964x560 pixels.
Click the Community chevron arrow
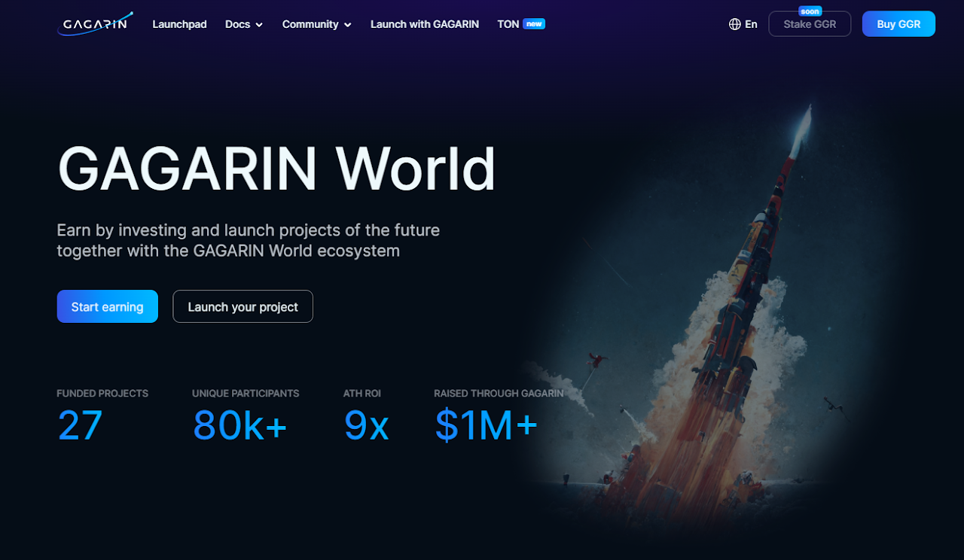point(348,25)
